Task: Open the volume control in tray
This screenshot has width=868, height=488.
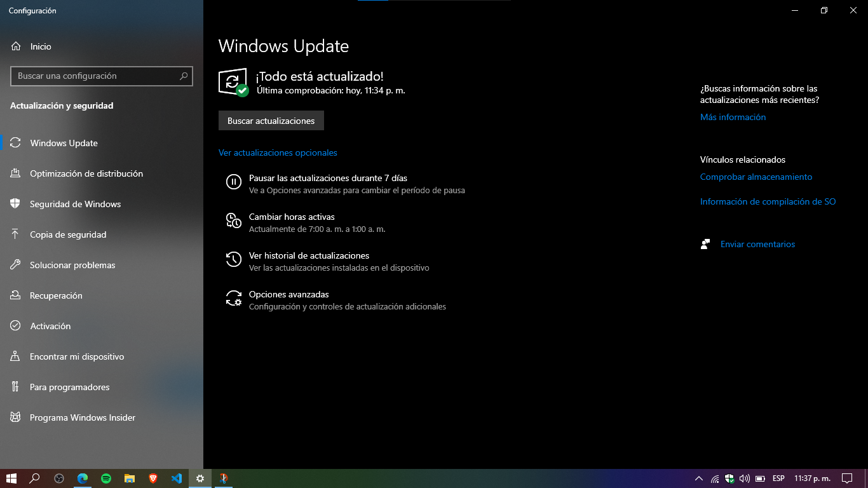Action: click(744, 478)
